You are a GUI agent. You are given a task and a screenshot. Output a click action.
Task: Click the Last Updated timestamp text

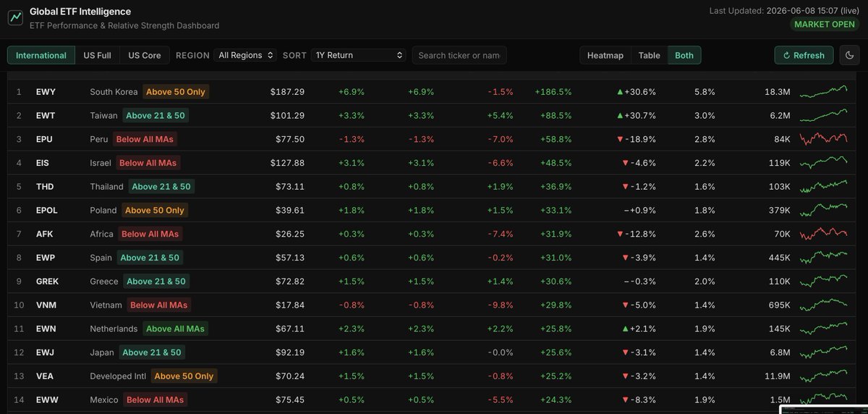784,11
